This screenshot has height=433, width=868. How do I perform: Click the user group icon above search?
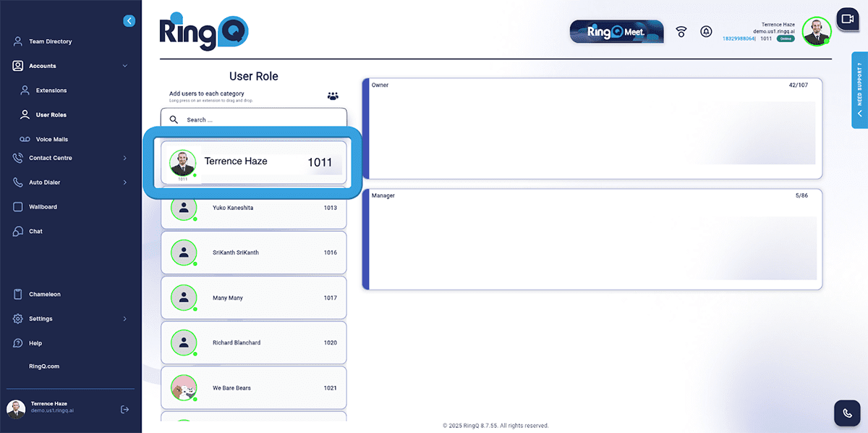[333, 96]
